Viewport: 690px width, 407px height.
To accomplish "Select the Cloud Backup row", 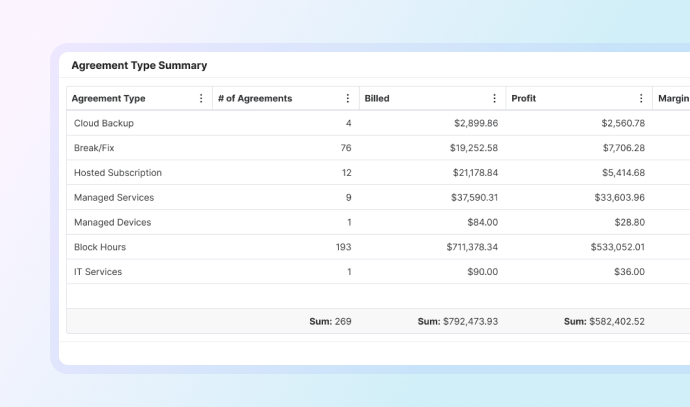I will tap(104, 123).
